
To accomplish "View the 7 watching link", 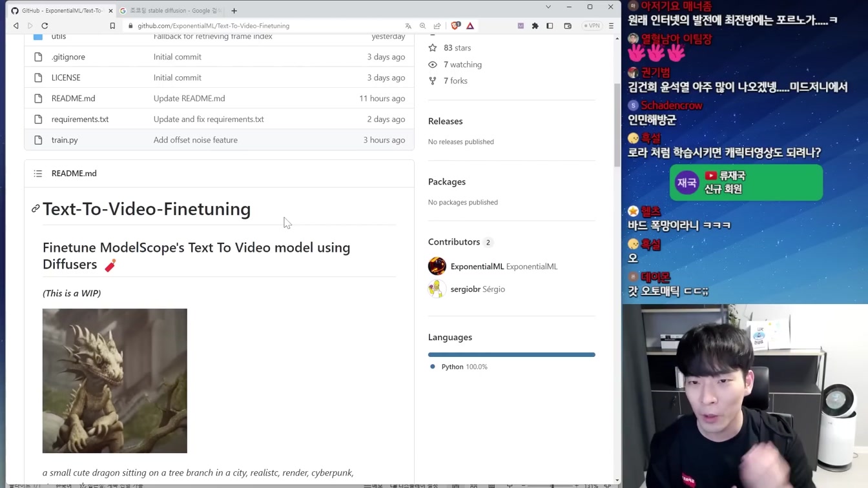I will point(462,65).
